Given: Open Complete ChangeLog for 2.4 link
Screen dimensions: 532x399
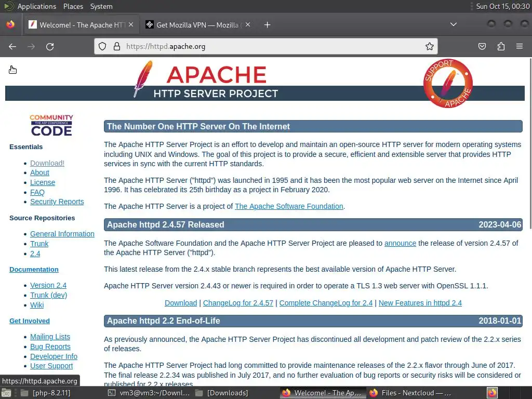Looking at the screenshot, I should [326, 303].
